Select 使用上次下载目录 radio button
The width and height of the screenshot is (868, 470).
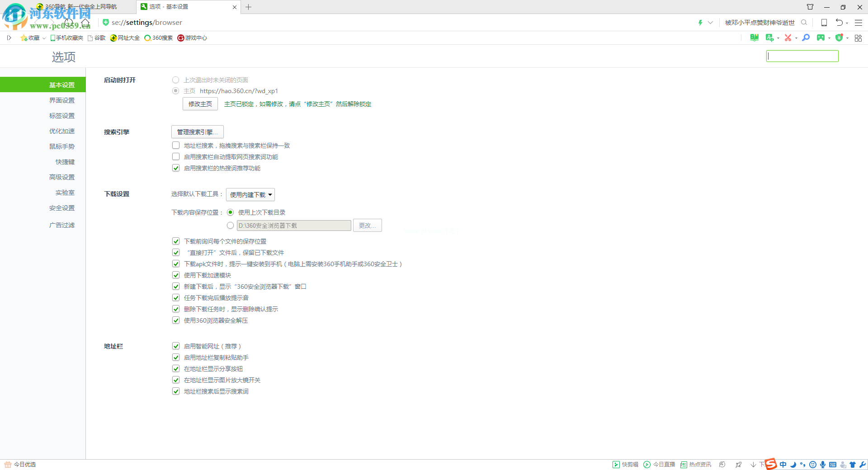point(231,212)
